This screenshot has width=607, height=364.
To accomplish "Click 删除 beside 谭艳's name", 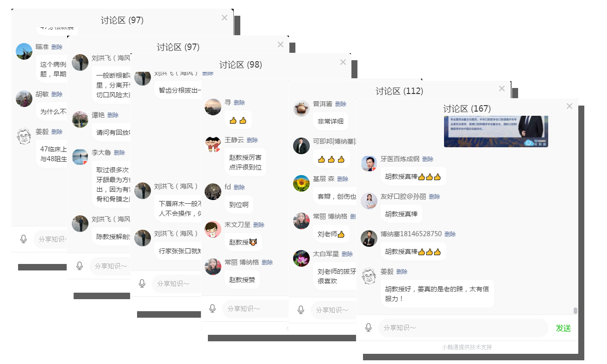I will 113,115.
